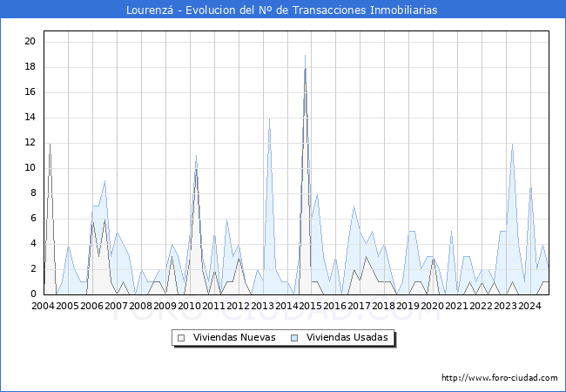Image resolution: width=566 pixels, height=392 pixels.
Task: Click the 2023 used-homes peak at 12
Action: 512,144
